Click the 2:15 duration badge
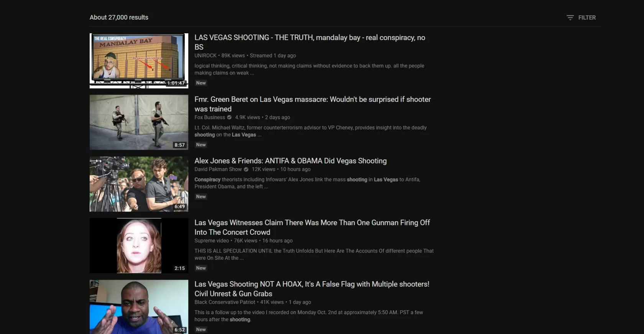This screenshot has height=334, width=644. coord(179,268)
